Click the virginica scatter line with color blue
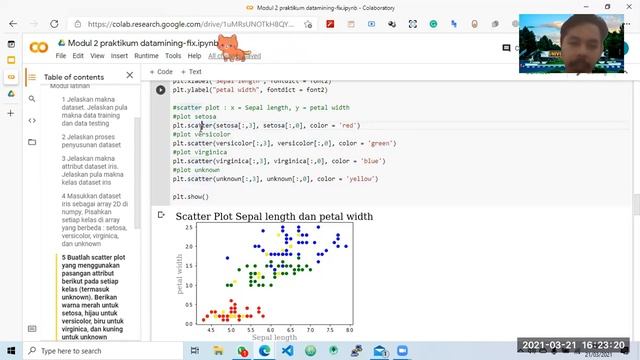The height and width of the screenshot is (360, 640). tap(279, 161)
